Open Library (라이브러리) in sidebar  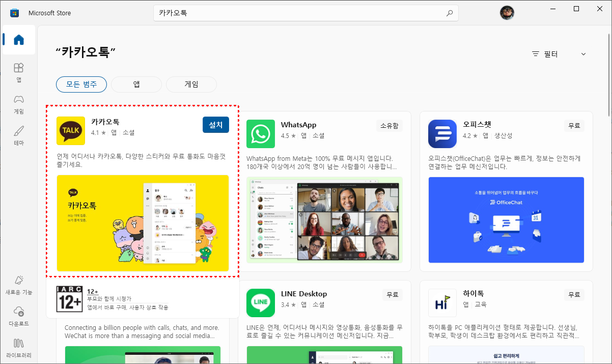pos(19,347)
